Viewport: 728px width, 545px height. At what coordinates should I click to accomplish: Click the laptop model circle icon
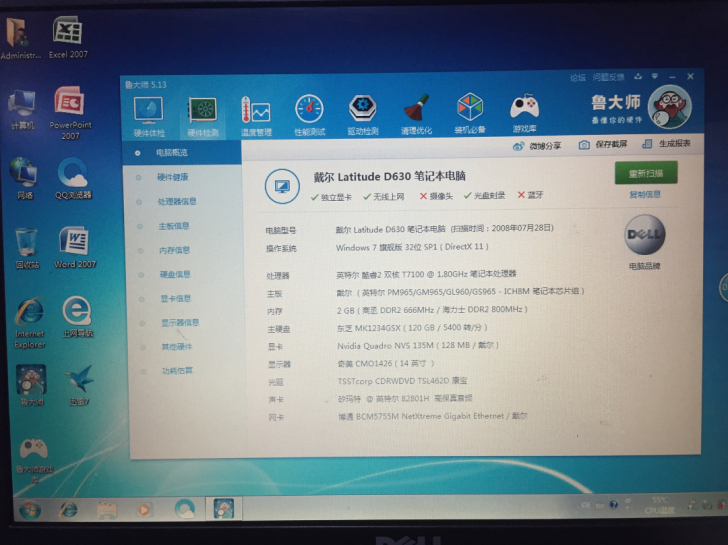coord(282,186)
